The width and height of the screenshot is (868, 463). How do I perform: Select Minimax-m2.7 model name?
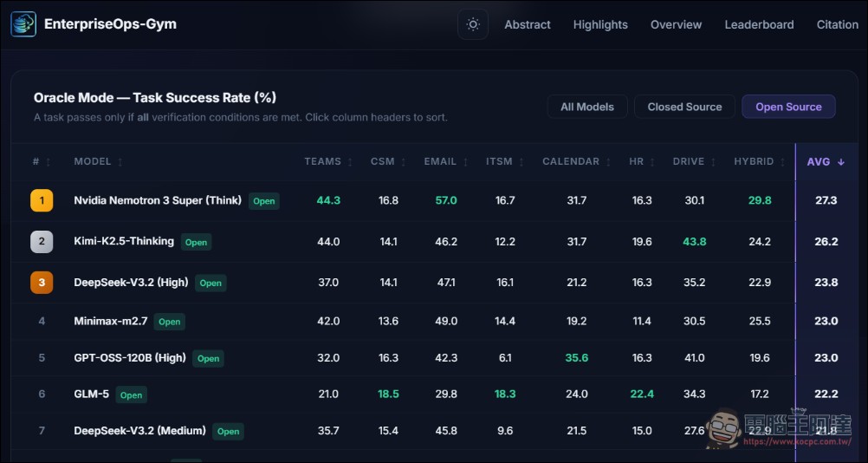pos(111,321)
